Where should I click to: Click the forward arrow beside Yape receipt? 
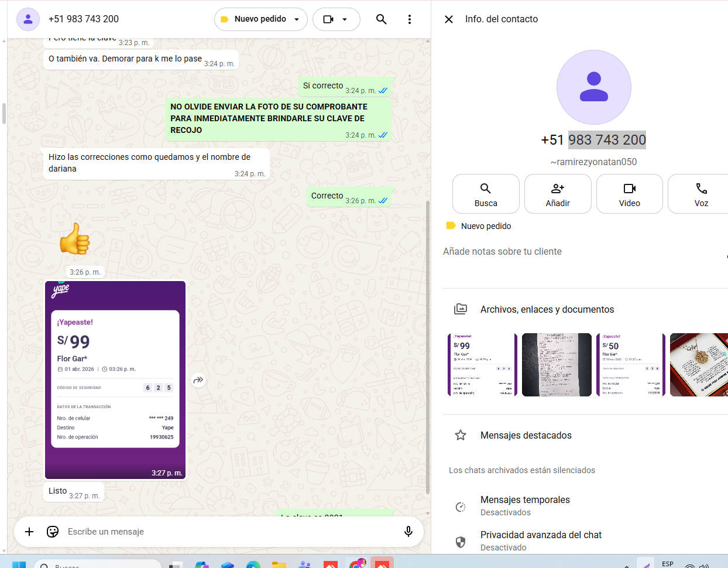point(198,380)
